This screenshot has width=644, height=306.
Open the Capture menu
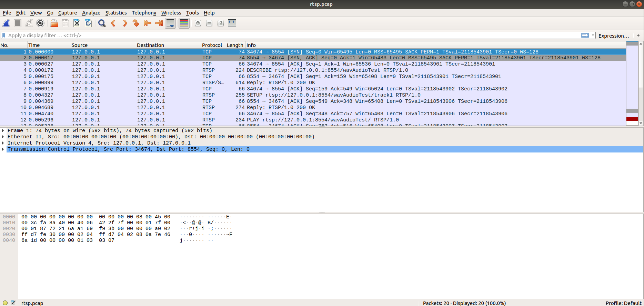(x=68, y=13)
